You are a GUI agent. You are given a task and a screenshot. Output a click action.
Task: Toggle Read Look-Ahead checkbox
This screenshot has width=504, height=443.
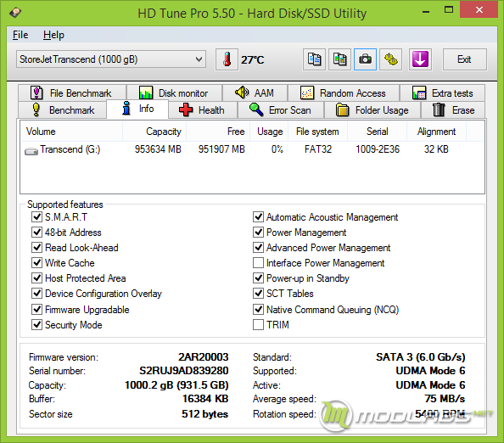coord(36,247)
